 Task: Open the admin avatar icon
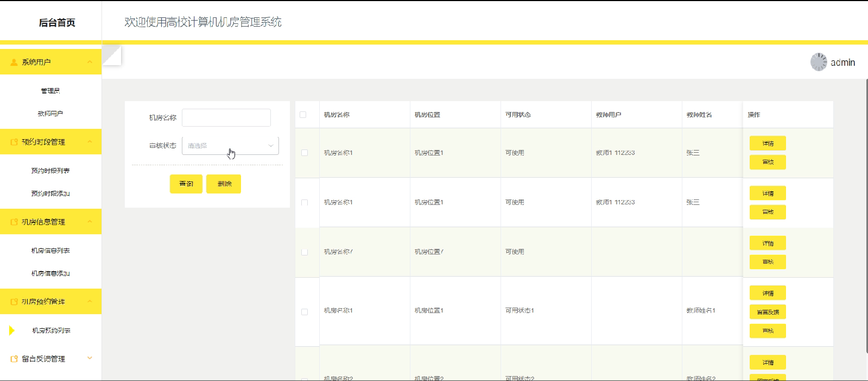tap(819, 62)
